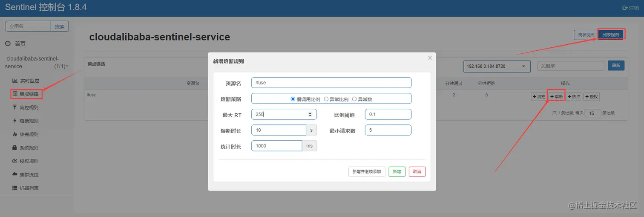Select the 异常比例 radio option

[x=326, y=99]
